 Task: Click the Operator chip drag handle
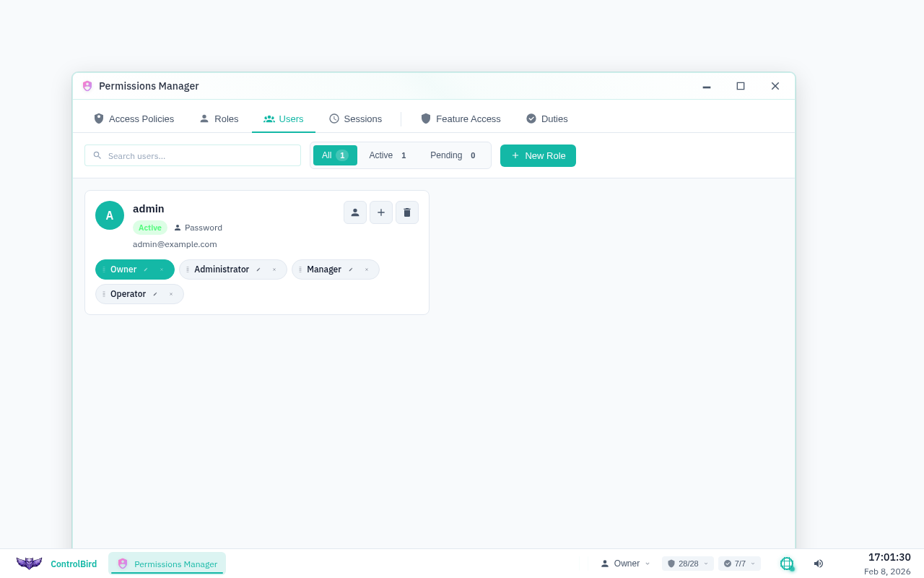point(104,294)
